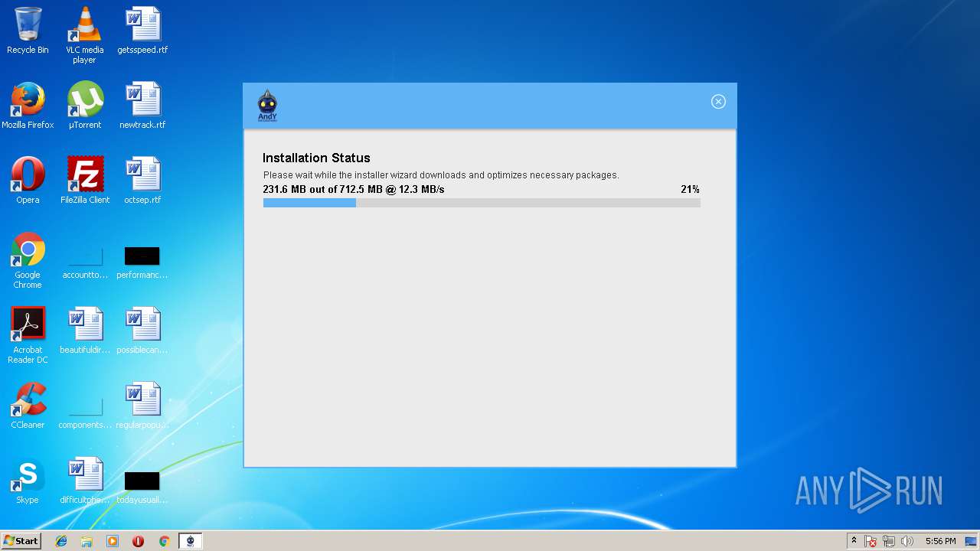Image resolution: width=980 pixels, height=551 pixels.
Task: Open Windows Media Player from taskbar
Action: pyautogui.click(x=113, y=541)
